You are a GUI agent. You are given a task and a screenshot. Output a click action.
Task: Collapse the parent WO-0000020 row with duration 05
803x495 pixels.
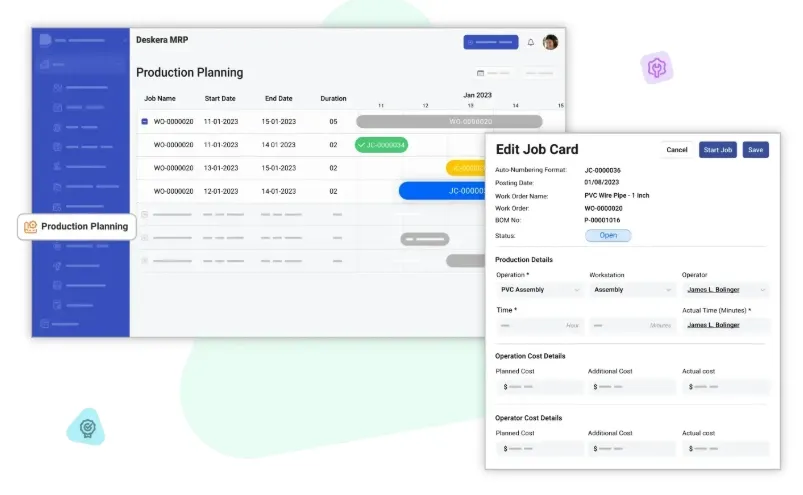pyautogui.click(x=144, y=121)
